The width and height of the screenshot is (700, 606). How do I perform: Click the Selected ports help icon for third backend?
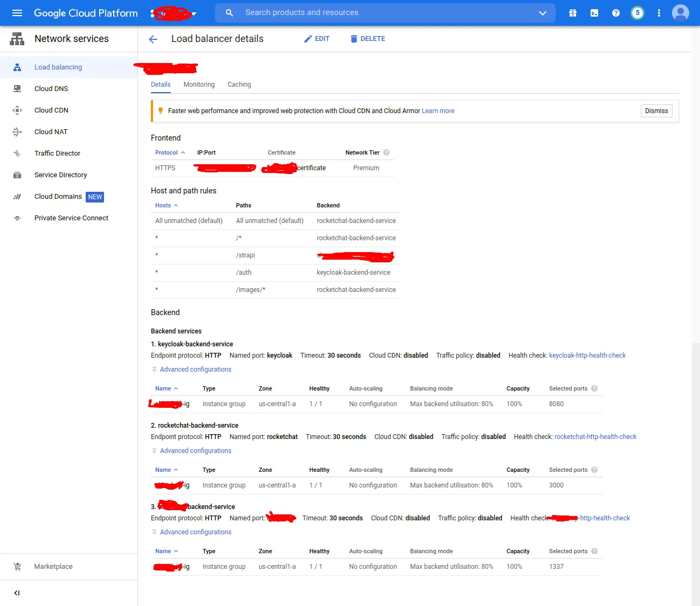click(x=594, y=551)
